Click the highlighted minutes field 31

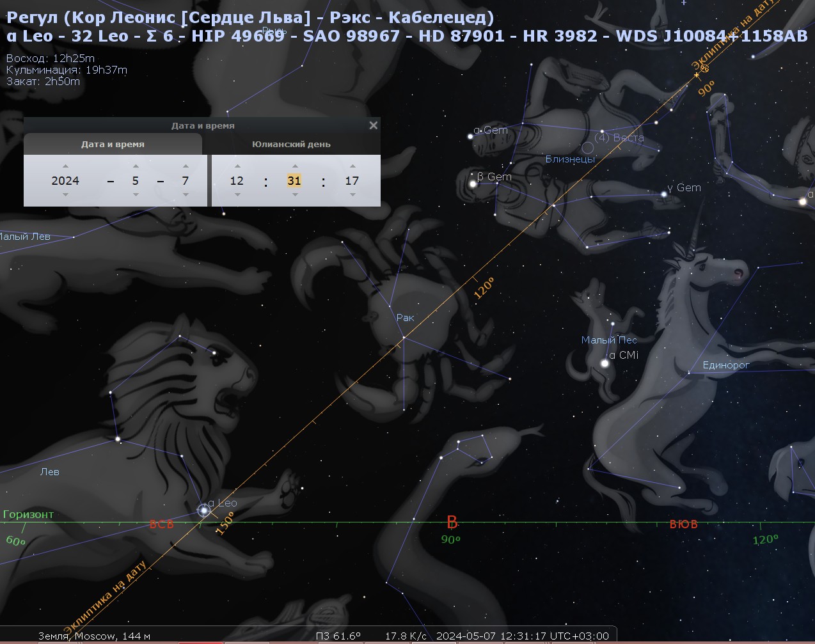point(294,181)
